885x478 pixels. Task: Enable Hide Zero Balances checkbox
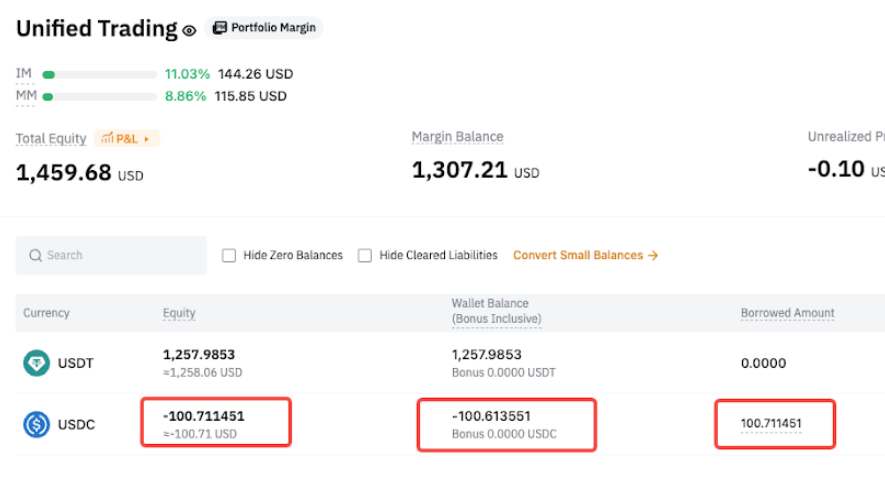229,256
